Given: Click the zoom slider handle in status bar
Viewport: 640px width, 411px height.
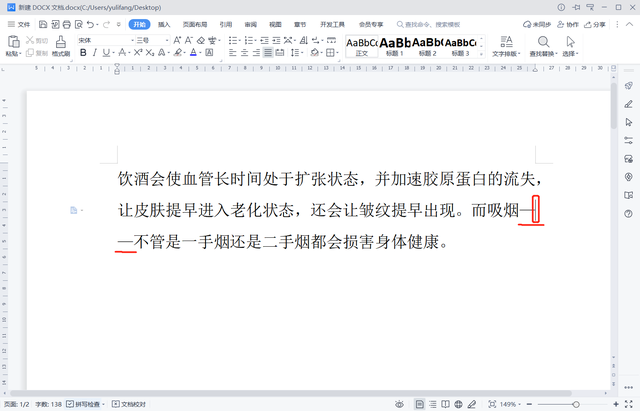Looking at the screenshot, I should pyautogui.click(x=576, y=404).
